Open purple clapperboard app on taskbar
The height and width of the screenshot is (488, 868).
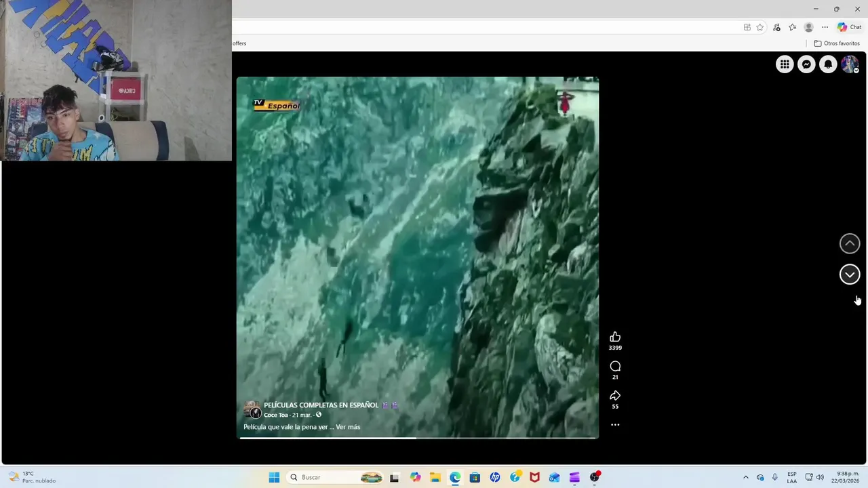[x=574, y=477]
